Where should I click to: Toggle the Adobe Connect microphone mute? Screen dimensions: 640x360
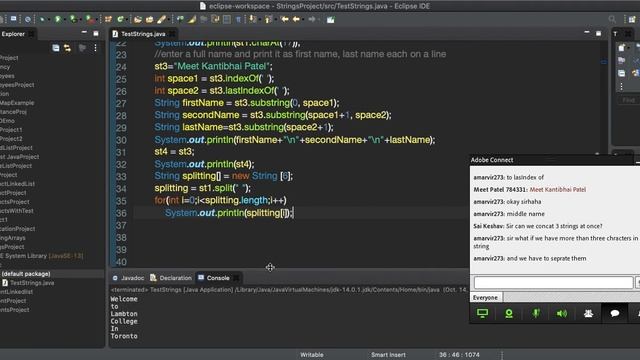(x=536, y=313)
